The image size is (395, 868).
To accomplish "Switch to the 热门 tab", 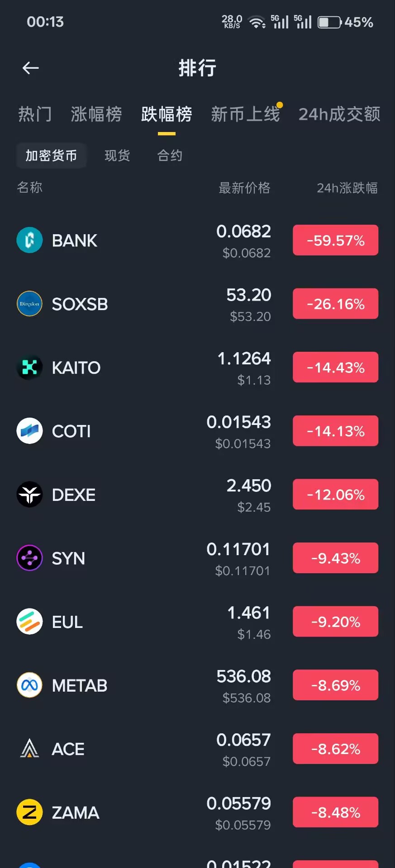I will coord(35,114).
